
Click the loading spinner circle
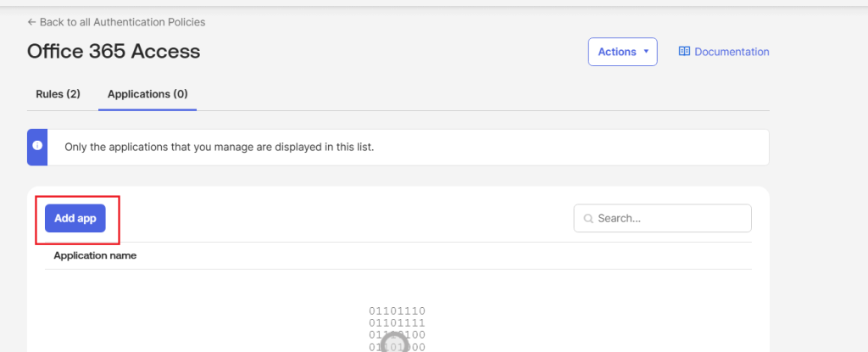pyautogui.click(x=392, y=342)
